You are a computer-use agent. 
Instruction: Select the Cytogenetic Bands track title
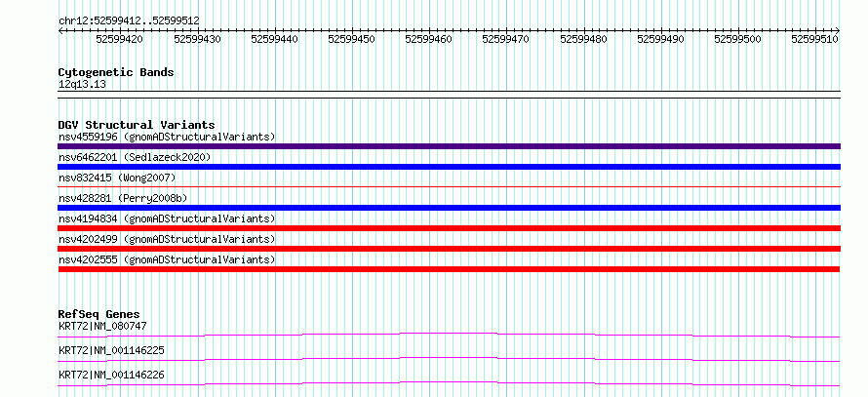click(x=116, y=72)
